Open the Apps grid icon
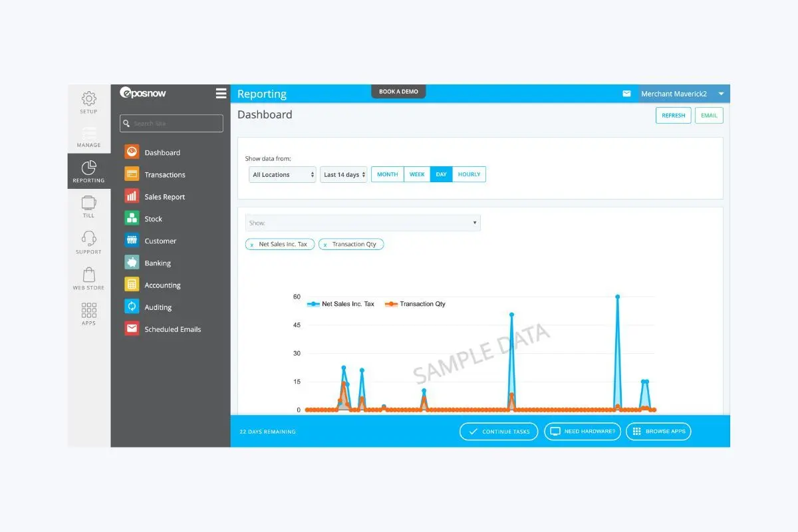Screen dimensions: 798x532 88,310
